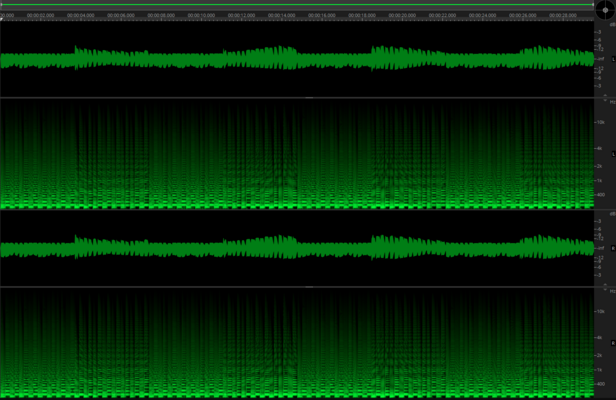Click the 00:00:14.000 mark on the timeline
This screenshot has width=616, height=400.
(282, 15)
